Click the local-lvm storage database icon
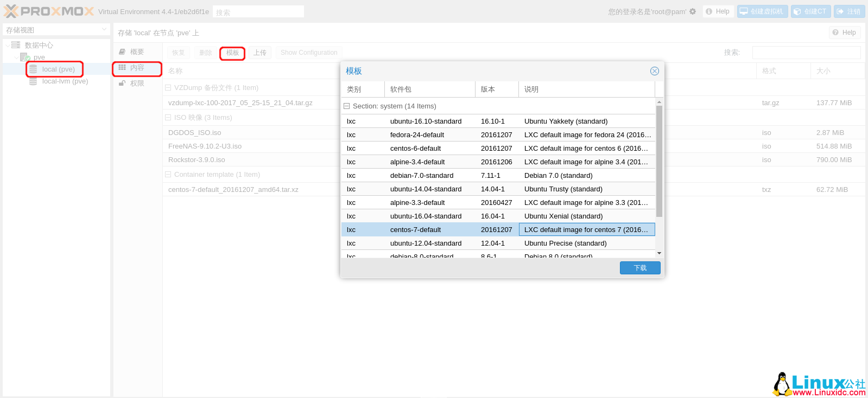This screenshot has width=868, height=398. pos(33,81)
